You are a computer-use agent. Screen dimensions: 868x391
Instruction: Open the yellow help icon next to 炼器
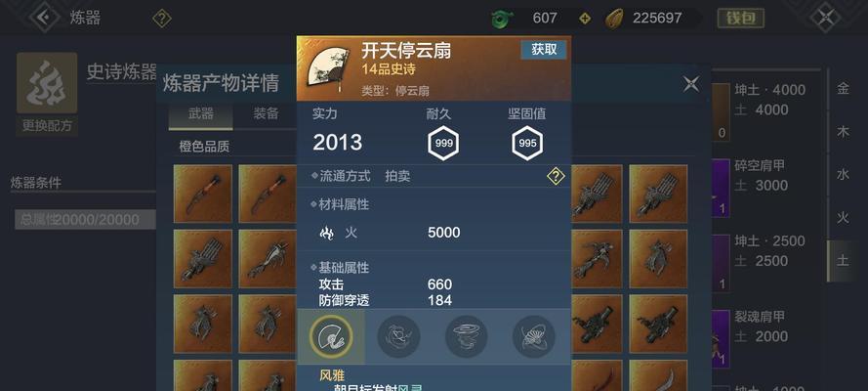point(162,19)
